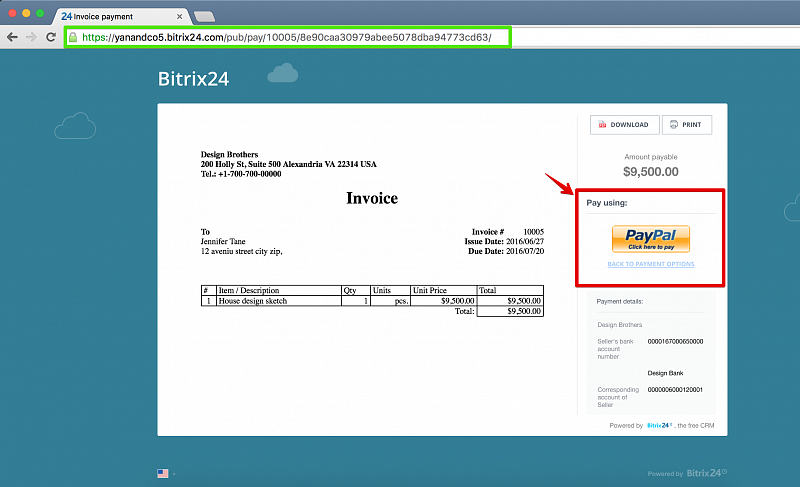This screenshot has width=800, height=487.
Task: Click the macOS green fullscreen button
Action: tap(40, 13)
